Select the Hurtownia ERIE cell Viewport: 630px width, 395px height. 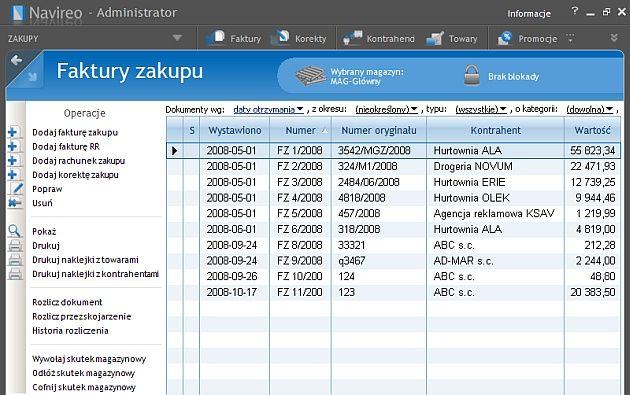495,182
